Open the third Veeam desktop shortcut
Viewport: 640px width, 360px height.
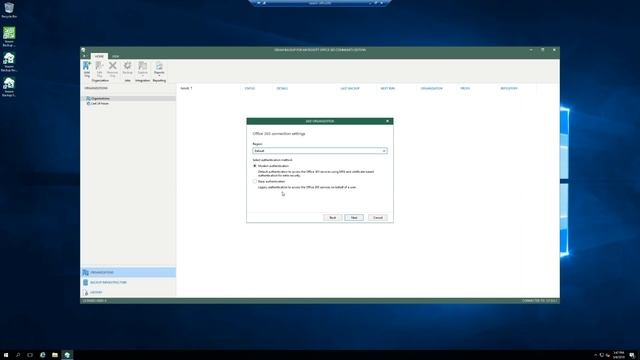pos(9,62)
